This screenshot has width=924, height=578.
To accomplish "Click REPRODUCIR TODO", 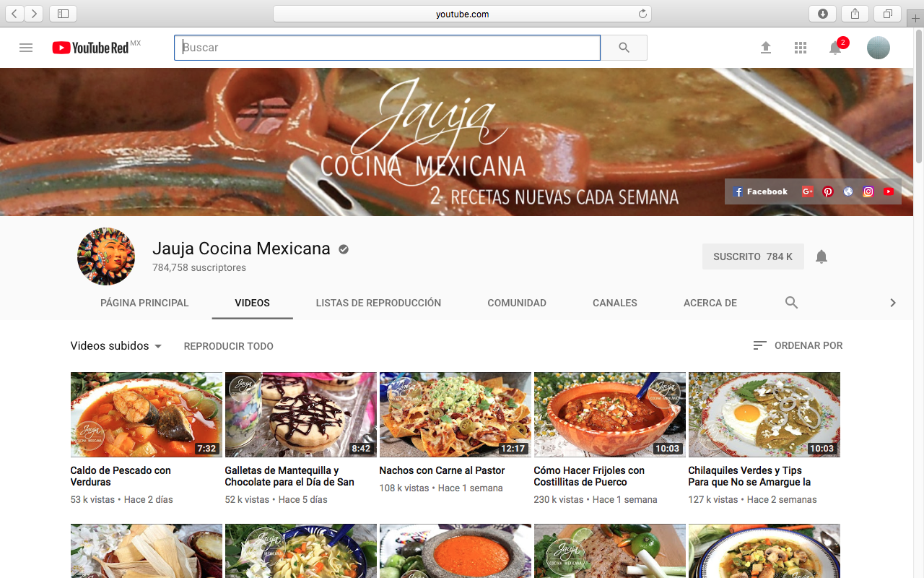I will pyautogui.click(x=229, y=346).
